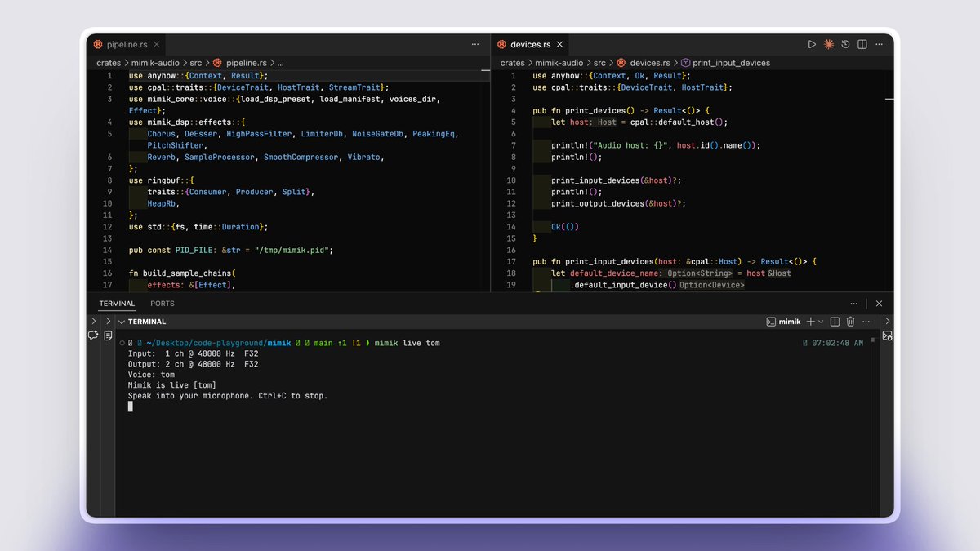Viewport: 980px width, 551px height.
Task: Click 'crates' breadcrumb in devices.rs editor
Action: 513,63
